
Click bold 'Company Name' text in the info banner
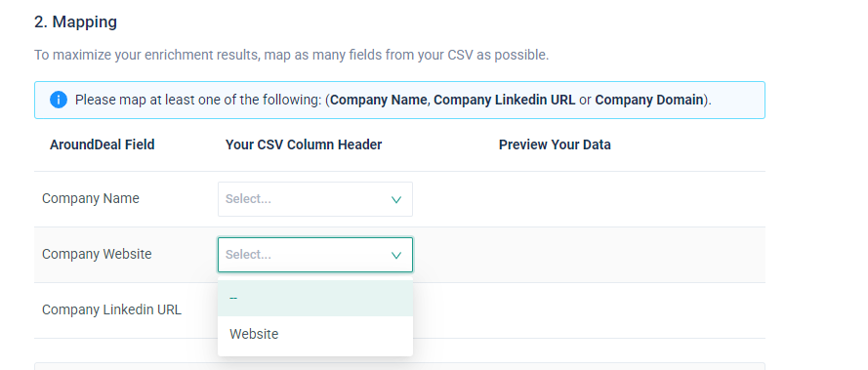click(379, 100)
